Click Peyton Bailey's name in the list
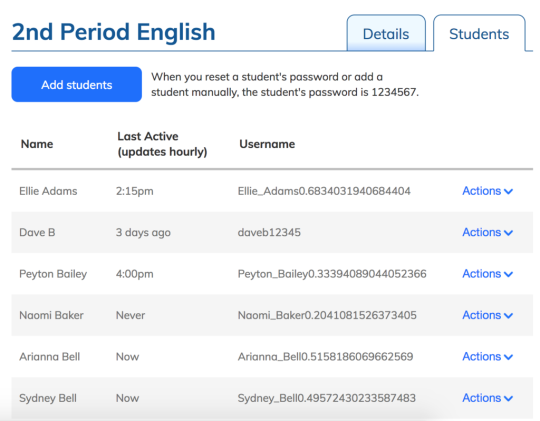Screen dimensions: 540x421 pos(53,274)
